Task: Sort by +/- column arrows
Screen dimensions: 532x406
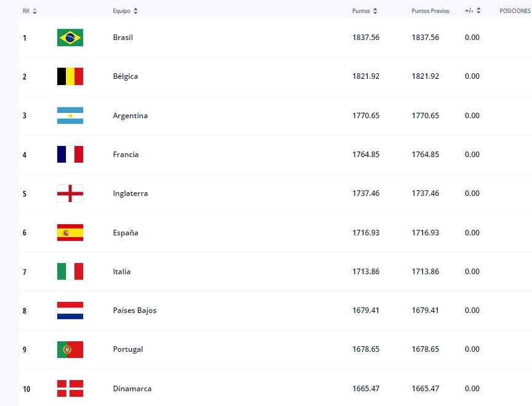Action: (478, 11)
